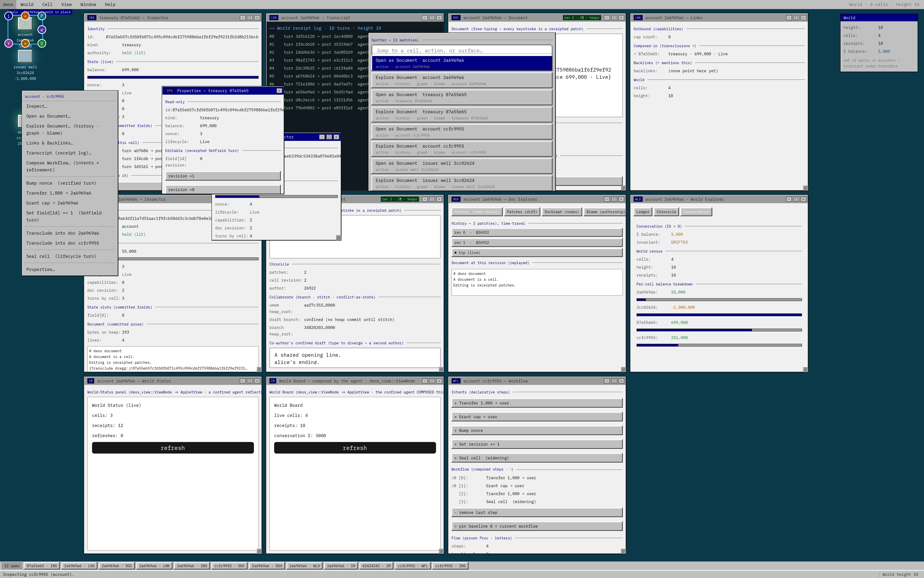Click the IR badge in World Board window
Screen dimensions: 924x578
pyautogui.click(x=273, y=381)
